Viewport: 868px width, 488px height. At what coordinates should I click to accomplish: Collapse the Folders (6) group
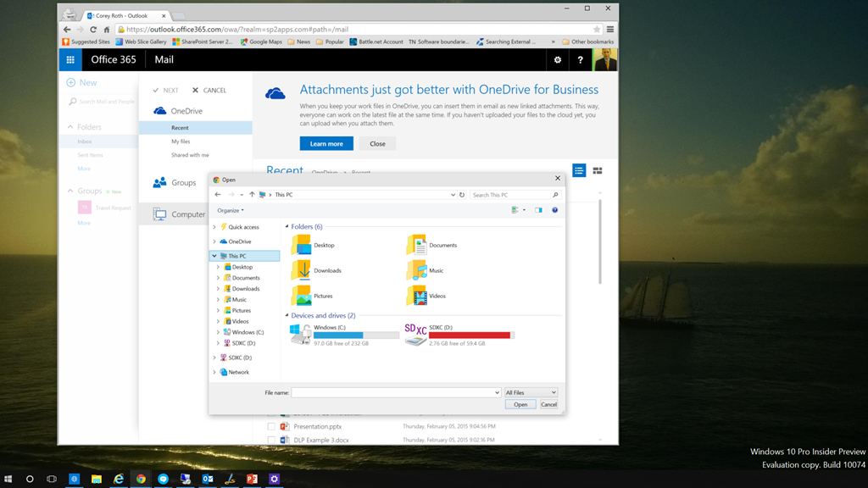tap(287, 226)
